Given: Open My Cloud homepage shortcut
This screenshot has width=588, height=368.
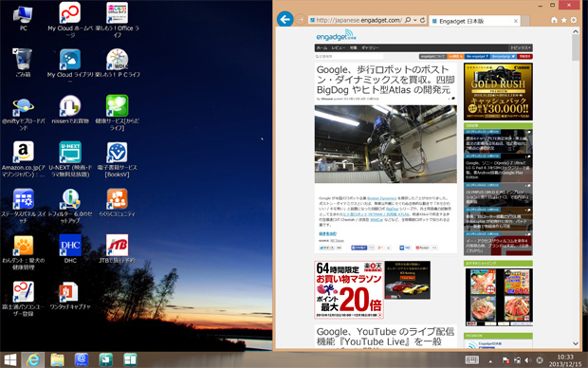Looking at the screenshot, I should [x=70, y=20].
